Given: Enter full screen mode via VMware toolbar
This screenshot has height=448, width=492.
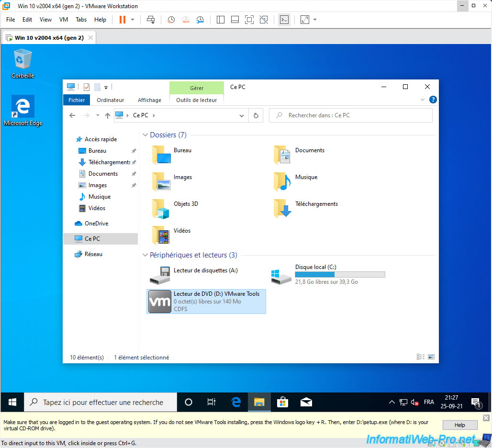Looking at the screenshot, I should pyautogui.click(x=249, y=20).
